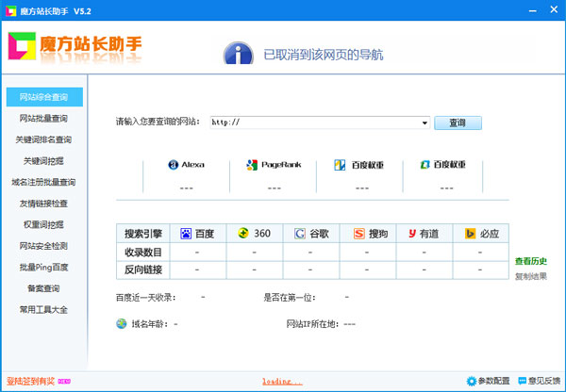Open 意见反馈 feedback link

(544, 381)
